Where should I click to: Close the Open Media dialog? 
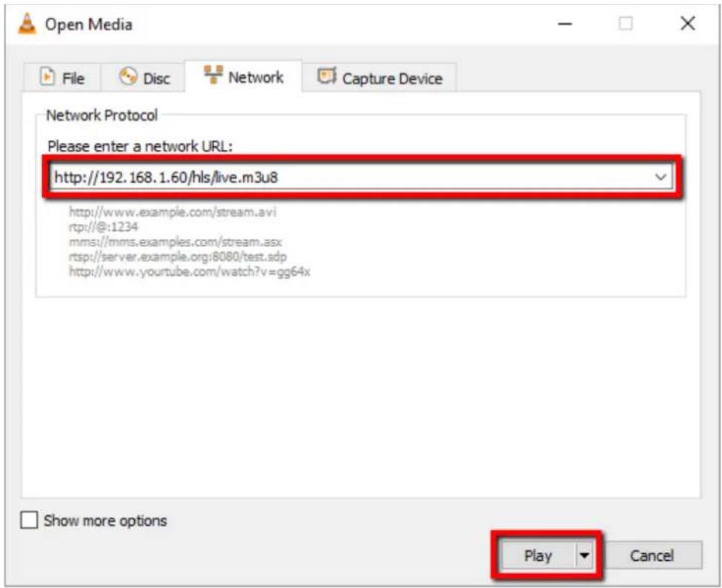click(x=687, y=23)
